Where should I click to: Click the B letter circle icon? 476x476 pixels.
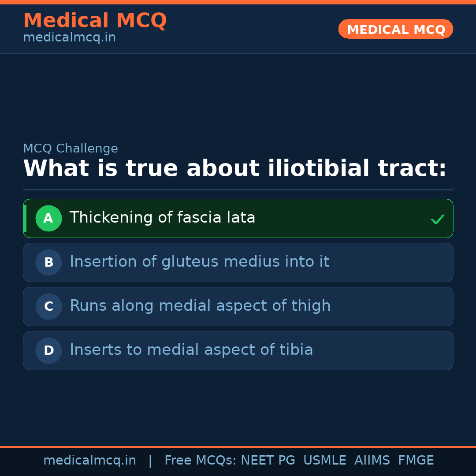[x=48, y=262]
